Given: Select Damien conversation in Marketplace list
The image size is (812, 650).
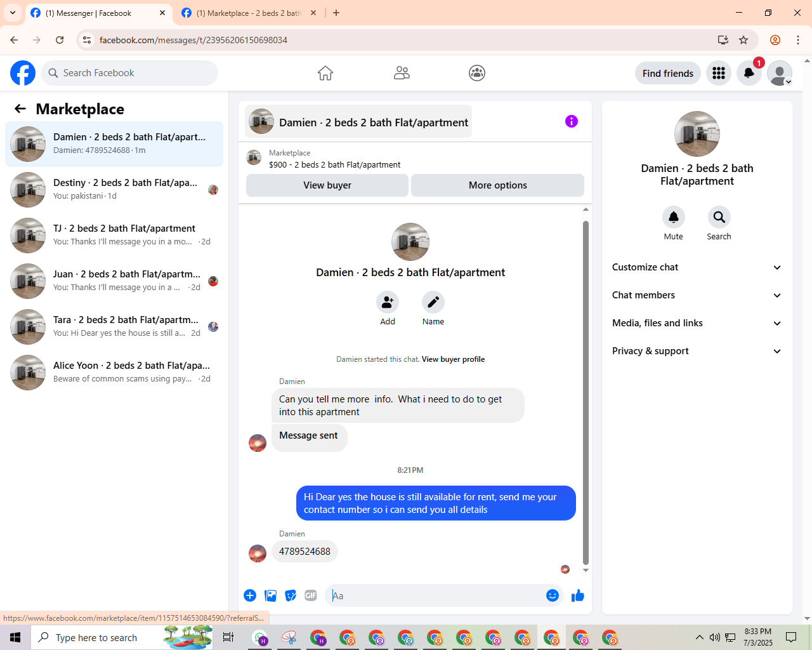Looking at the screenshot, I should click(114, 144).
